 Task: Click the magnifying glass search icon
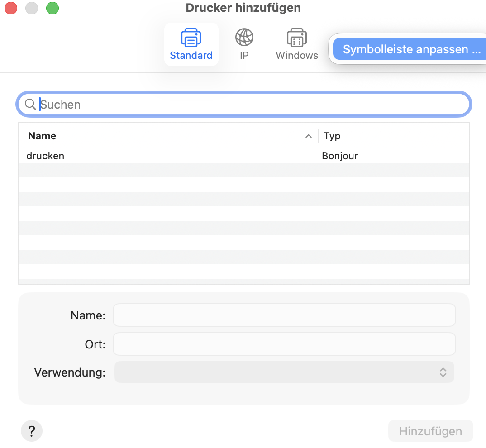[30, 105]
